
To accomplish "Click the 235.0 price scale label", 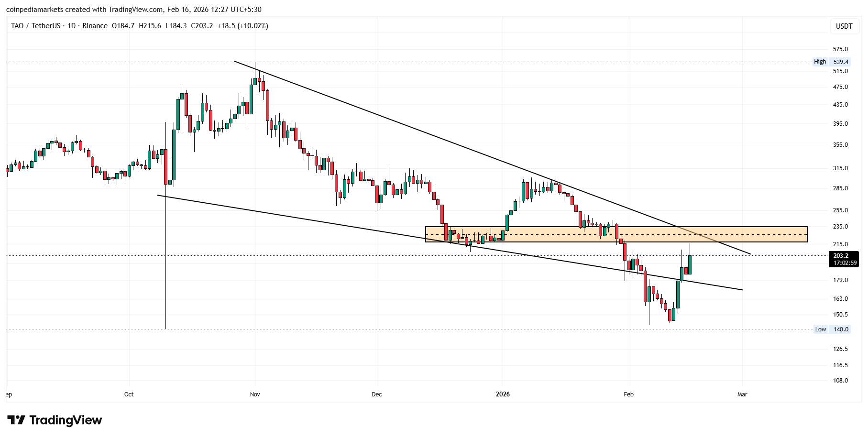I will 840,227.
